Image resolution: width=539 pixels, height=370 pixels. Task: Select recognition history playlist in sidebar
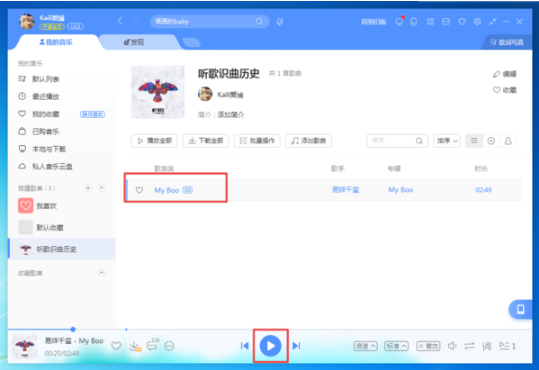pos(62,249)
